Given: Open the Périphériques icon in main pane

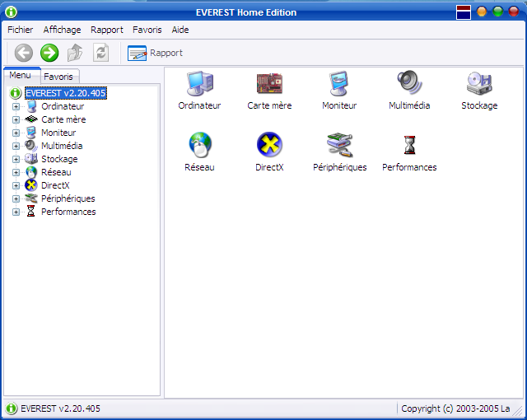Looking at the screenshot, I should (x=340, y=145).
